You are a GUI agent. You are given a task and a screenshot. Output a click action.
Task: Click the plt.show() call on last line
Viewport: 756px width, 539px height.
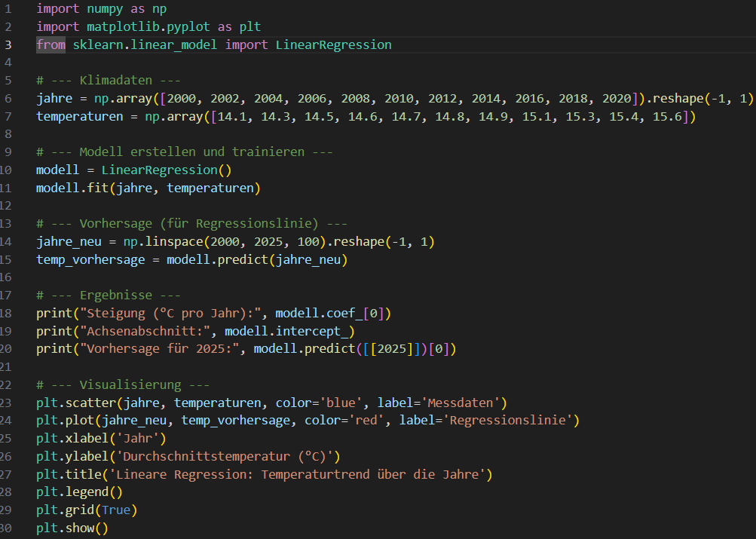point(72,528)
